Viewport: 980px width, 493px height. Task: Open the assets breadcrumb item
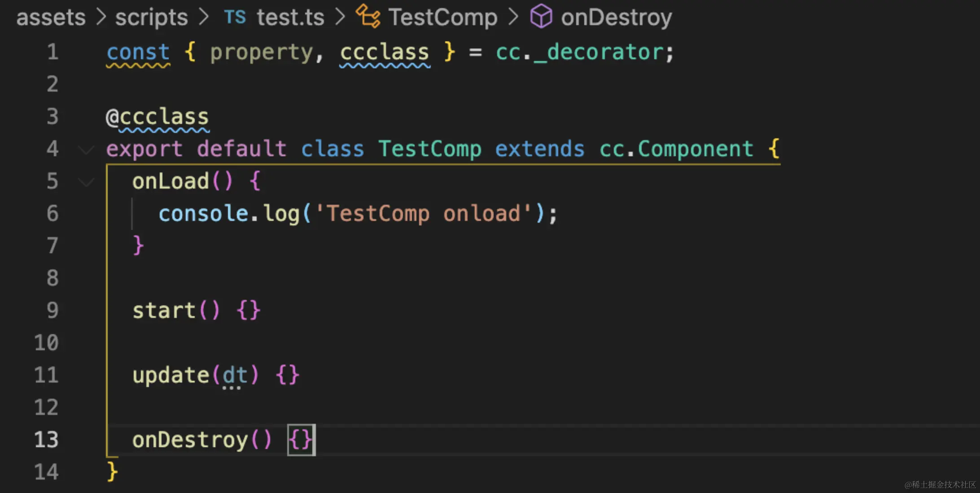pos(51,17)
